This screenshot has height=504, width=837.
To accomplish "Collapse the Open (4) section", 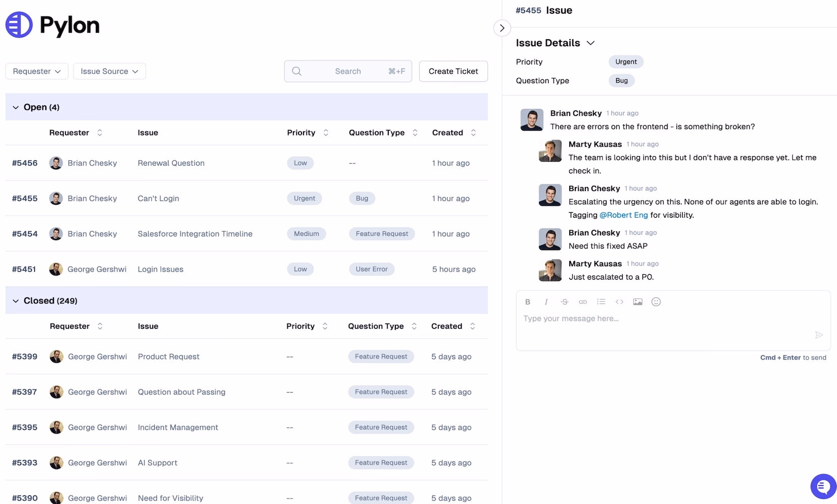I will [16, 107].
